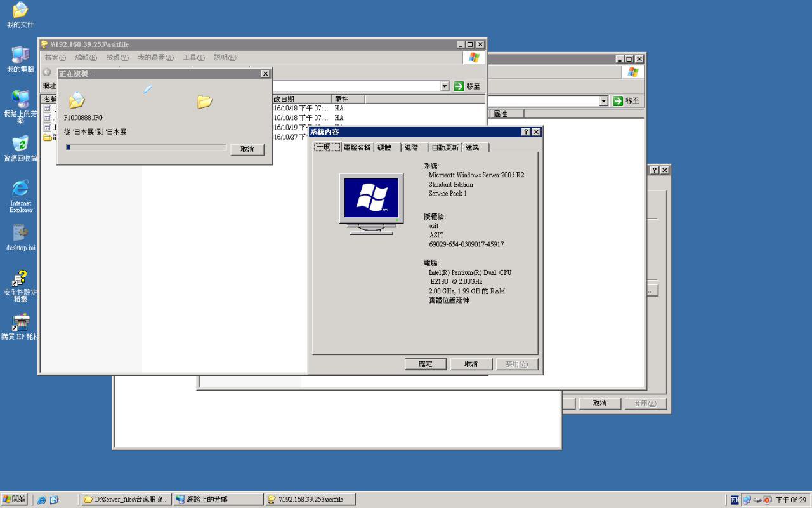The height and width of the screenshot is (508, 812).
Task: Open the 說明 menu
Action: tap(225, 58)
